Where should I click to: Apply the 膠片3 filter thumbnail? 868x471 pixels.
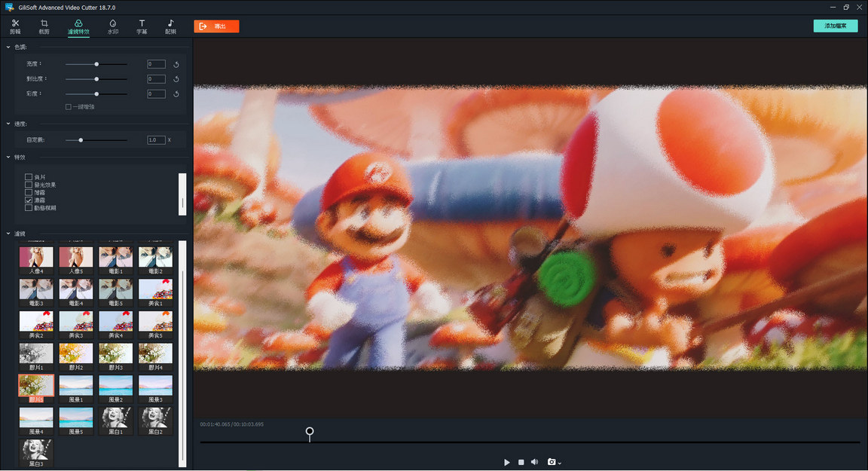[x=116, y=356]
